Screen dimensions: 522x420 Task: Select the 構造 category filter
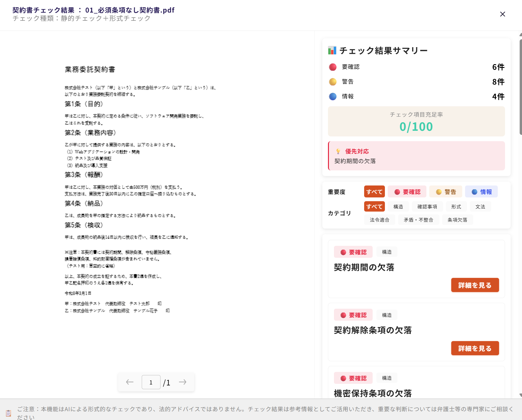398,207
